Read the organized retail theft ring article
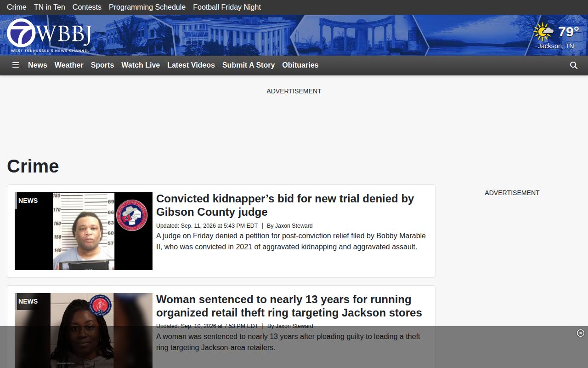Screen dimensions: 588x368 pos(289,306)
